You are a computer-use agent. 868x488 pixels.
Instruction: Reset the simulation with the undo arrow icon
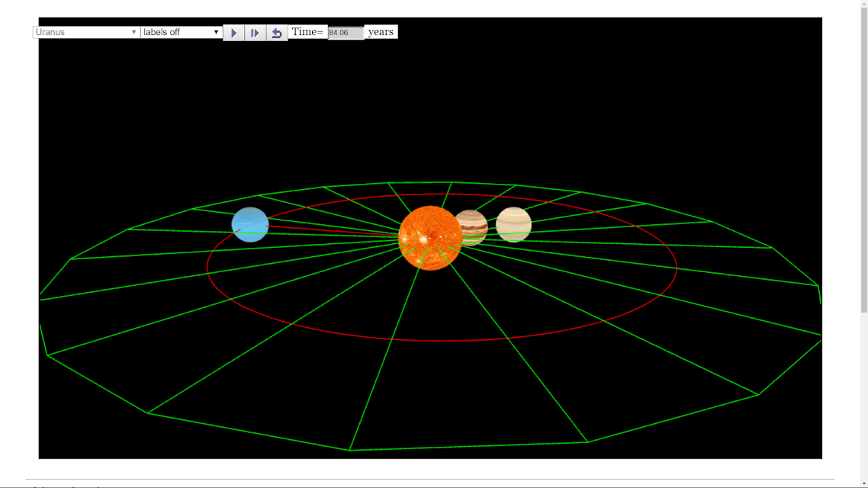coord(277,33)
